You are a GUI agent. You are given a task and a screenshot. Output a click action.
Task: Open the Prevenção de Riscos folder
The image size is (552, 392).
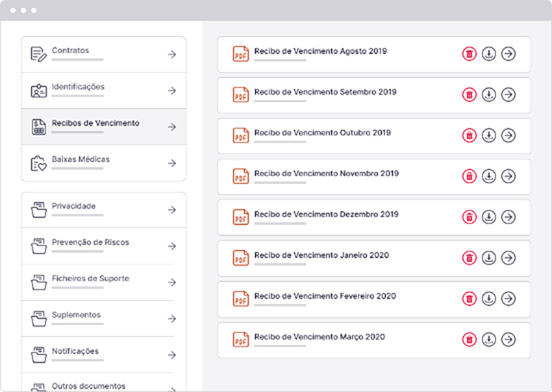[x=90, y=242]
